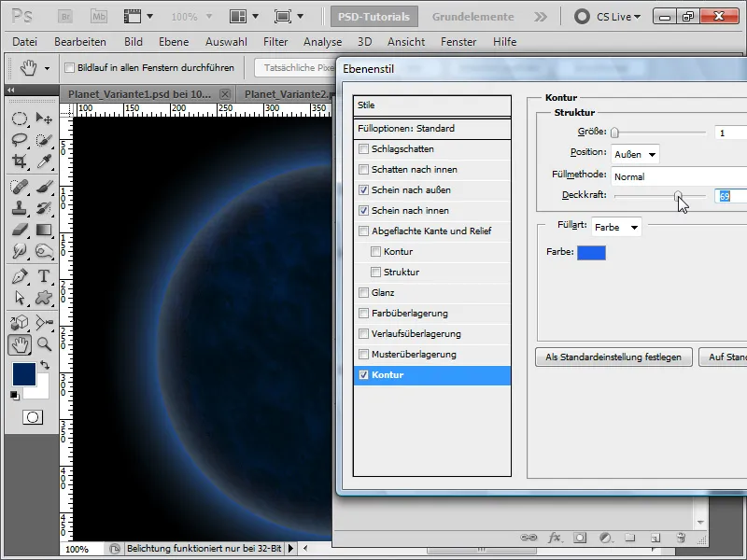This screenshot has height=560, width=747.
Task: Select the Path Selection tool
Action: (x=19, y=298)
